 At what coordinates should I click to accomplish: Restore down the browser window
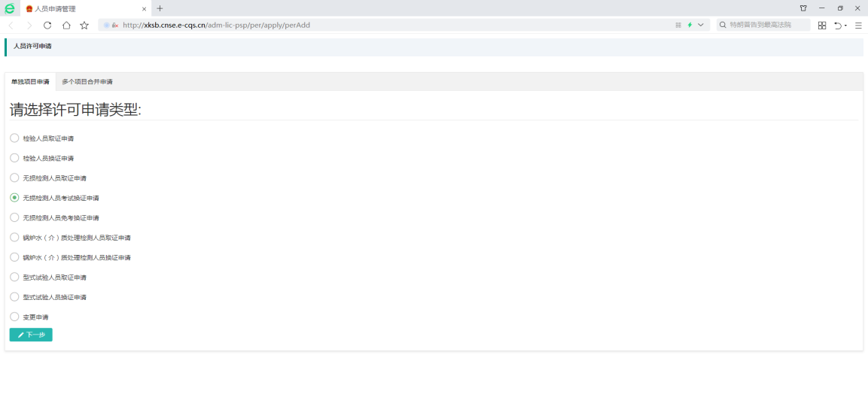[x=840, y=8]
